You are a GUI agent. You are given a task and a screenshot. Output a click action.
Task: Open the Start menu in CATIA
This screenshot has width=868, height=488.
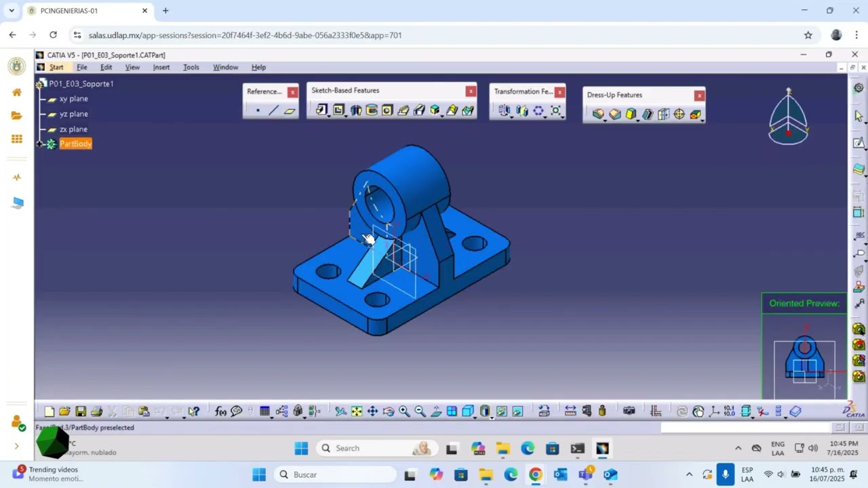point(56,67)
